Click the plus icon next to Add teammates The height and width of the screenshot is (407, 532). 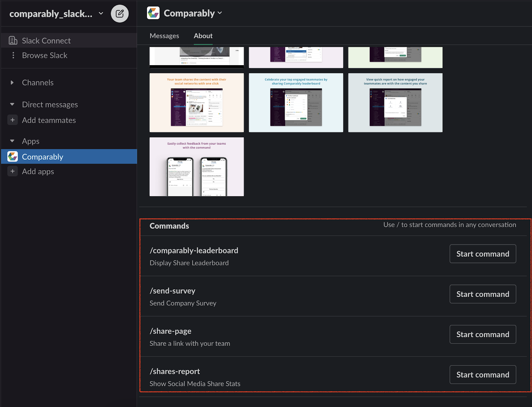click(x=12, y=120)
